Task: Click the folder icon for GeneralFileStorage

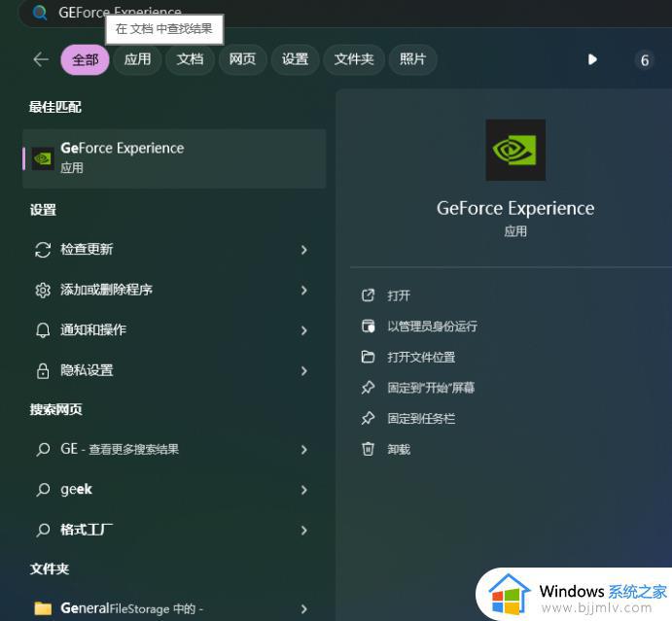Action: click(43, 608)
